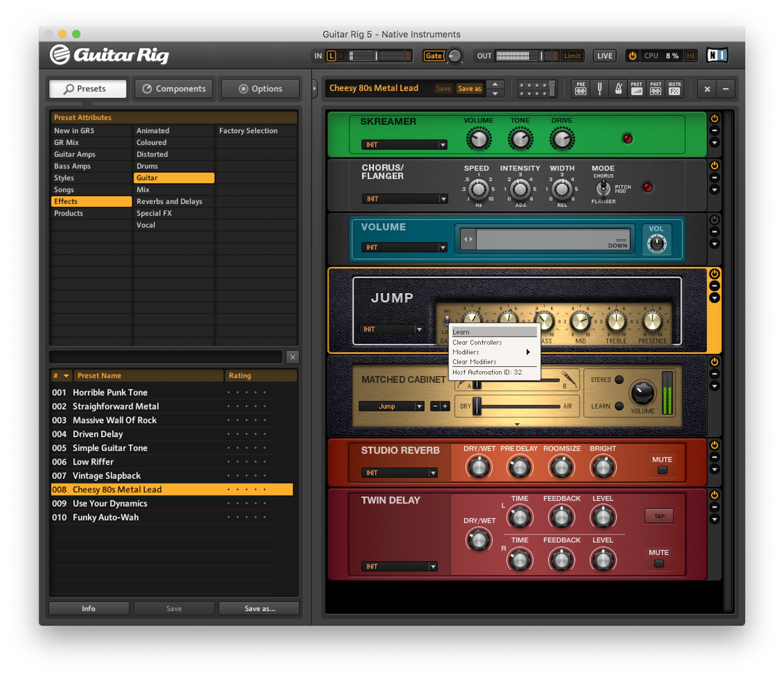Mute the Studio Reverb
The image size is (784, 677).
[x=662, y=470]
